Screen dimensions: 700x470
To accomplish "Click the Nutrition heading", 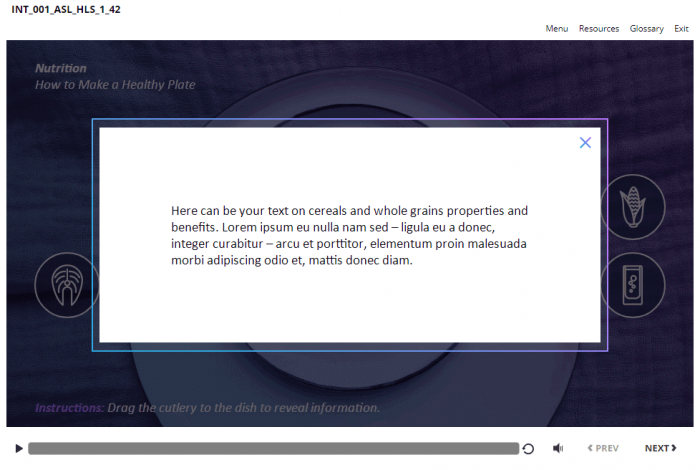I will pos(61,68).
